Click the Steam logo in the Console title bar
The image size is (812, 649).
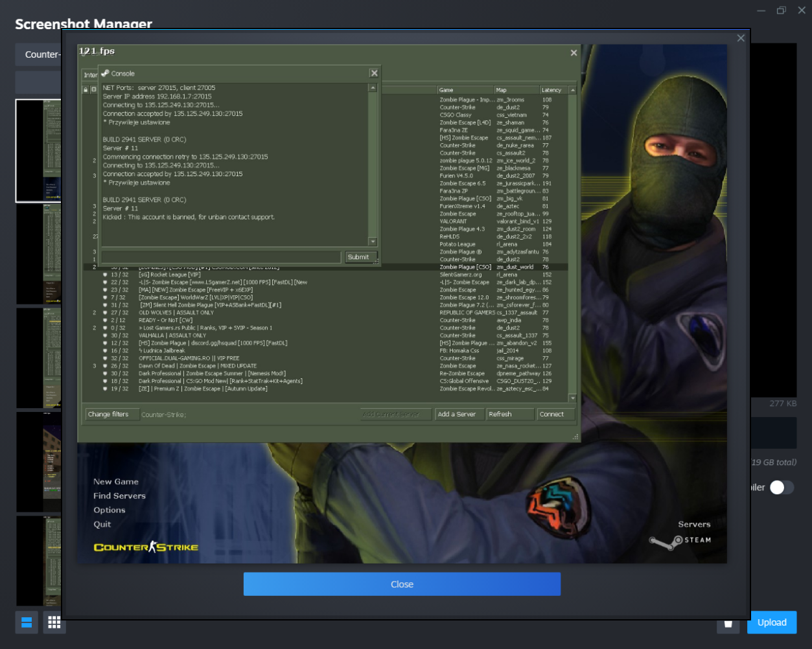[x=105, y=73]
